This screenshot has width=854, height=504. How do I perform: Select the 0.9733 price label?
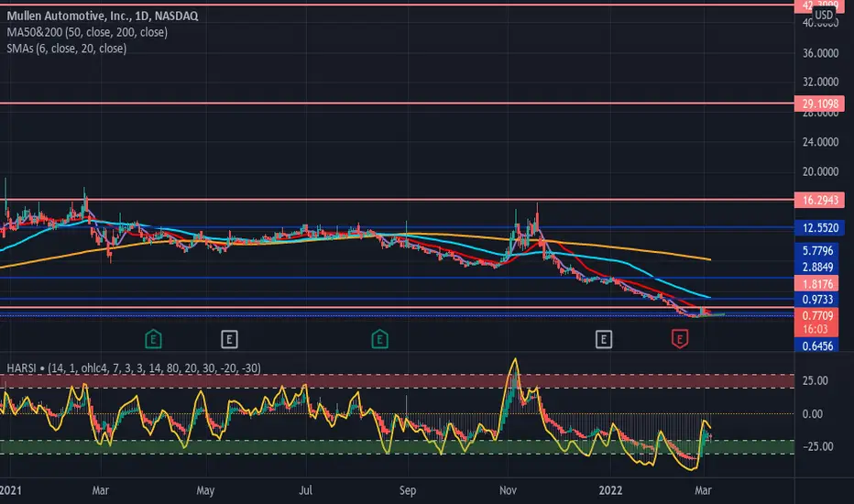[x=817, y=300]
